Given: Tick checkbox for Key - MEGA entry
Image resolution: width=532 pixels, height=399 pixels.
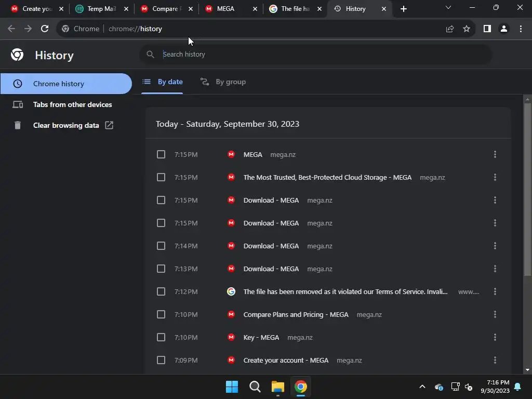Looking at the screenshot, I should click(x=161, y=337).
